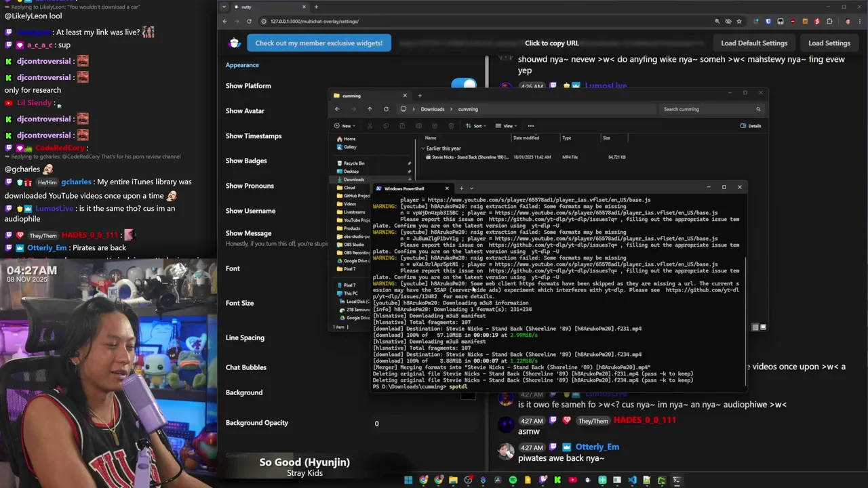Switch to the Windows PowerShell tab
Image resolution: width=868 pixels, height=488 pixels.
tap(404, 188)
